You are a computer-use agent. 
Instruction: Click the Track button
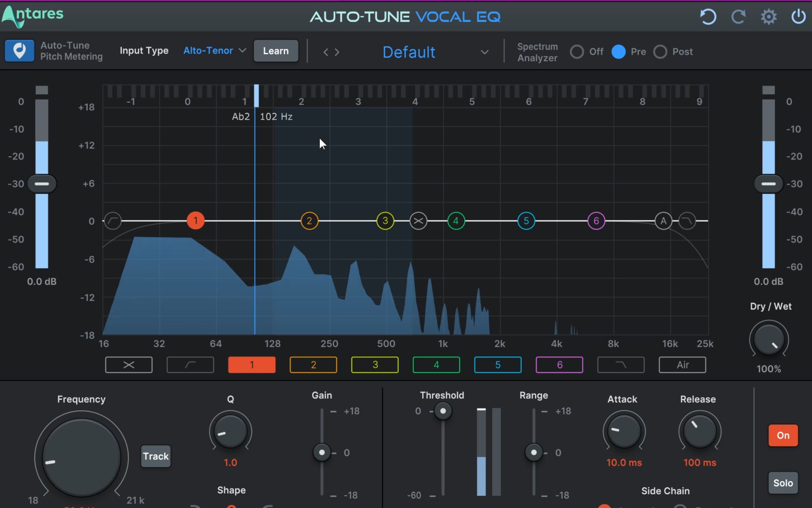[x=156, y=456]
